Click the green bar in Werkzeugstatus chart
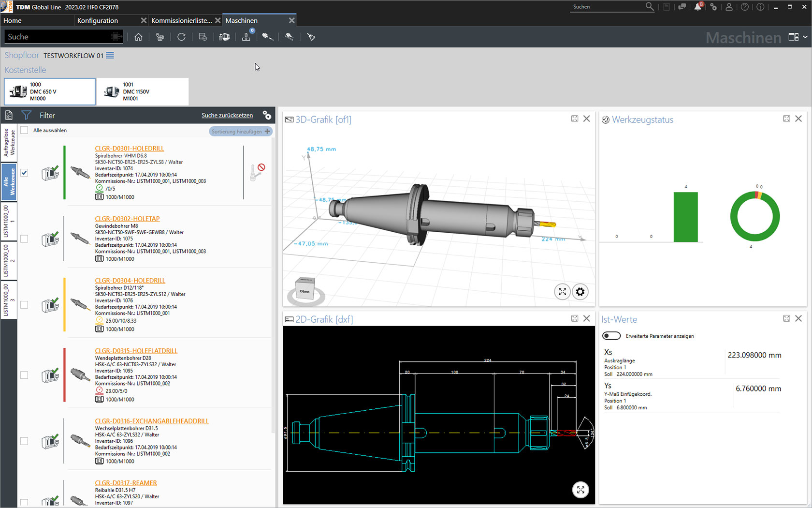The width and height of the screenshot is (812, 508). click(x=685, y=217)
